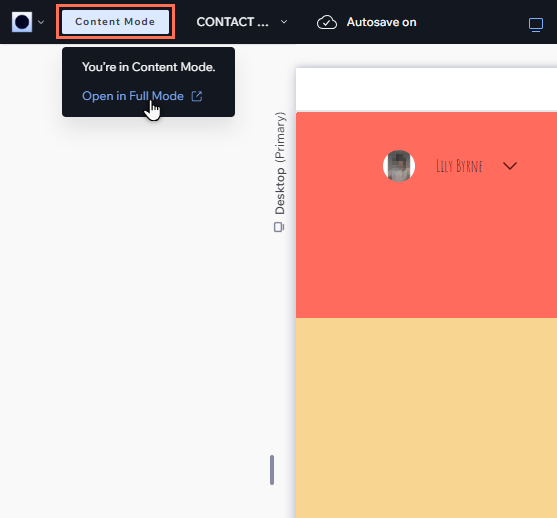Select the desktop breakpoint monitor icon
The width and height of the screenshot is (557, 518).
pyautogui.click(x=536, y=25)
